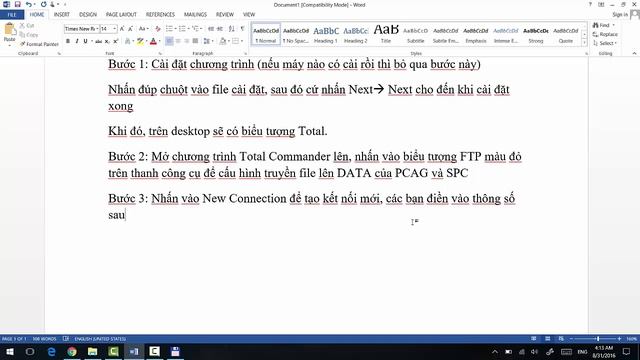Redo via Quick Access Toolbar
Viewport: 640px width, 360px height.
(x=44, y=4)
